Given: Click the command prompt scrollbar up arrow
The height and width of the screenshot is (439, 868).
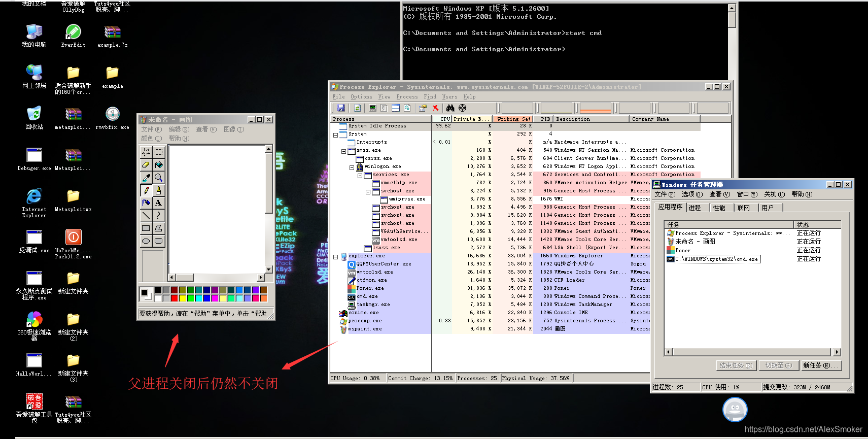Looking at the screenshot, I should point(732,8).
